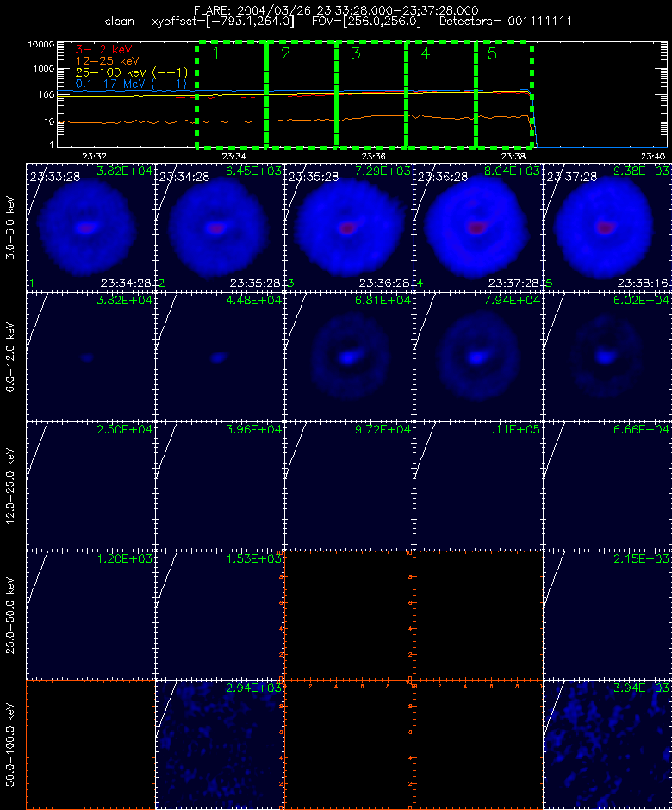Open the 3.0-6.0 keV image starting 23:37:28
The width and height of the screenshot is (672, 810).
[607, 227]
